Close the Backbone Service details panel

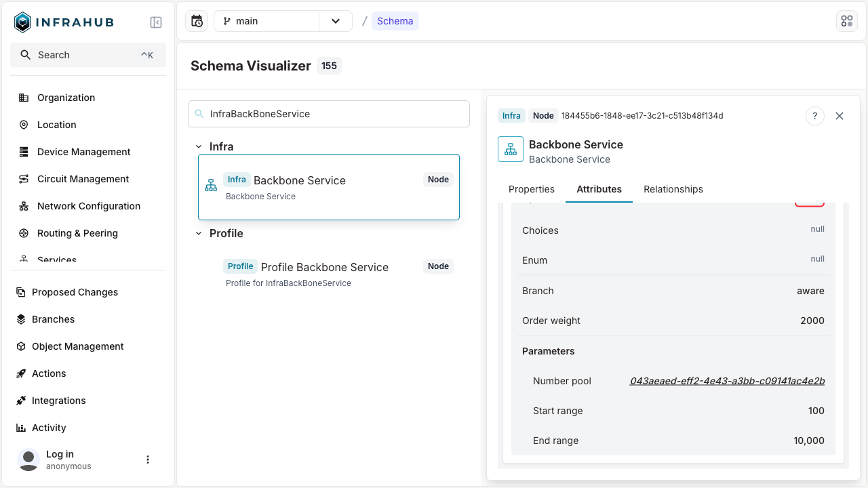(840, 116)
